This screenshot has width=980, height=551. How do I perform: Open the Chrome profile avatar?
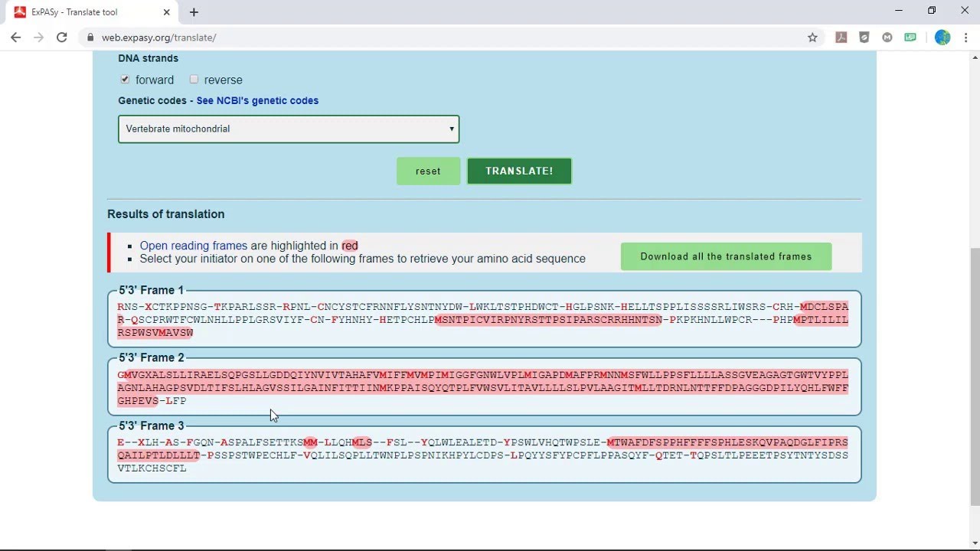coord(942,37)
